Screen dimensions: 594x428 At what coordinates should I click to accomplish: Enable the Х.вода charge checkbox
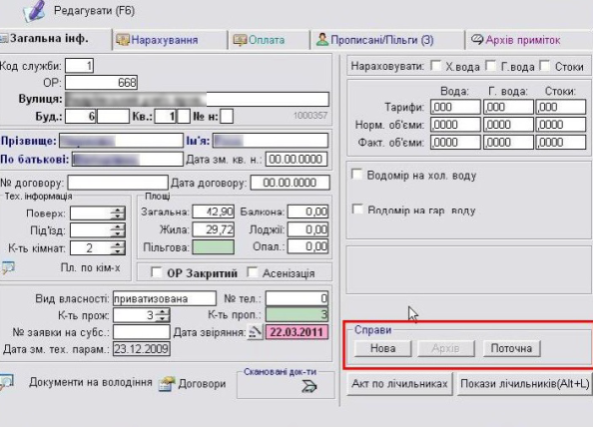436,66
